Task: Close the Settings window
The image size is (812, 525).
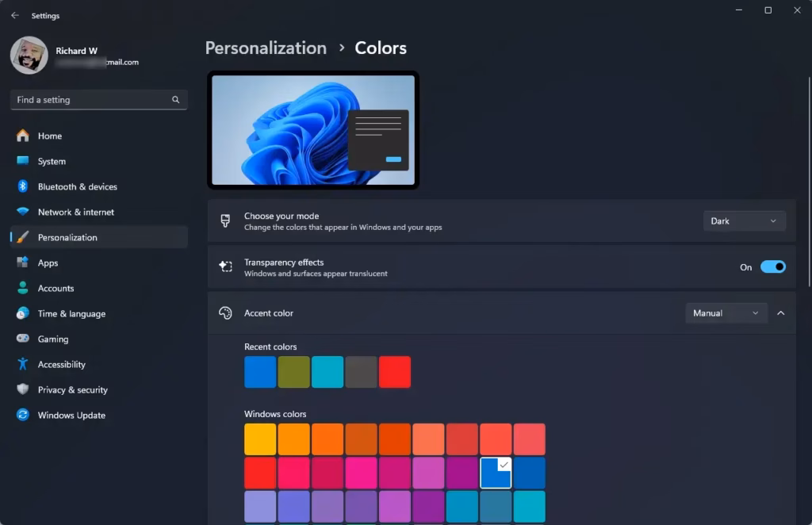Action: coord(797,10)
